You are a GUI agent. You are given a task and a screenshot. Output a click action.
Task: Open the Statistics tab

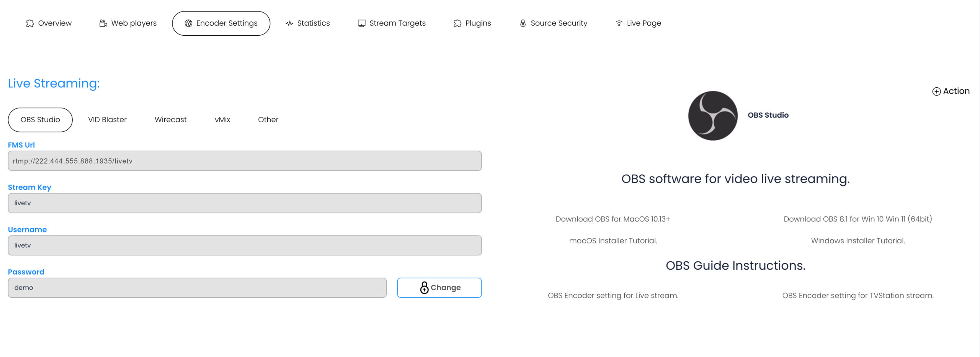coord(307,23)
